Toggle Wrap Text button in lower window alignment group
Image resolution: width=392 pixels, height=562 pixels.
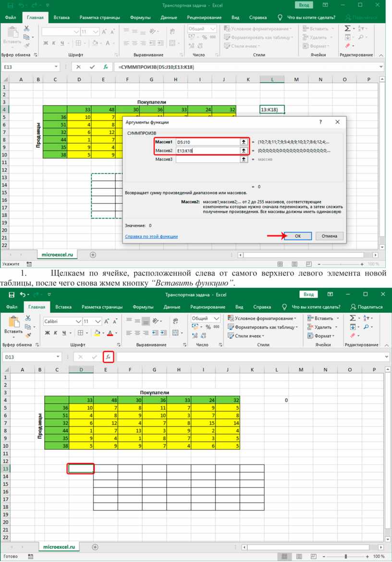coord(175,321)
